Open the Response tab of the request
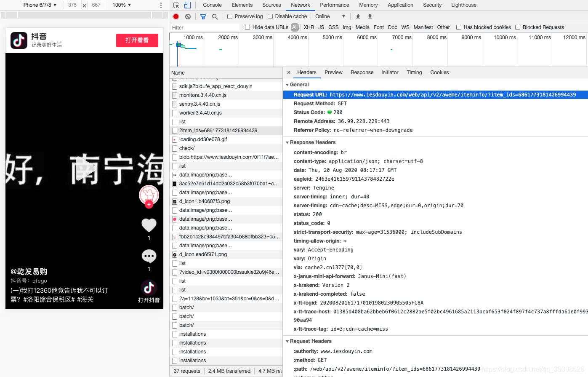Viewport: 588px width, 377px height. 362,72
